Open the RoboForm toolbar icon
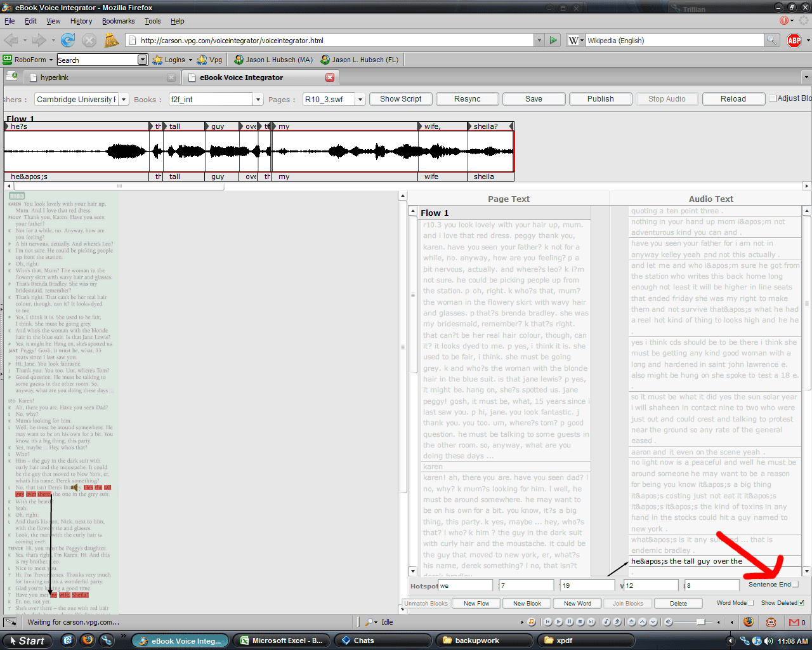The height and width of the screenshot is (650, 812). coord(8,60)
